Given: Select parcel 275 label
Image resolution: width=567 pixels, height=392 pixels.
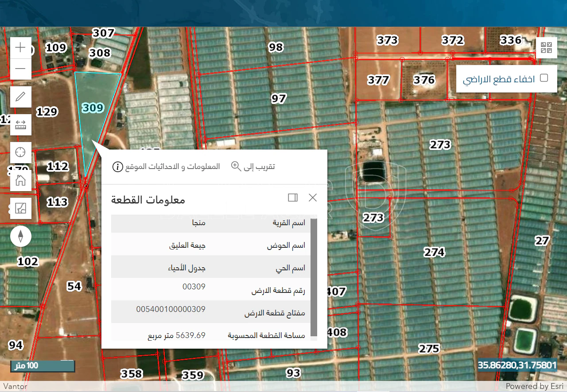Looking at the screenshot, I should pos(429,349).
